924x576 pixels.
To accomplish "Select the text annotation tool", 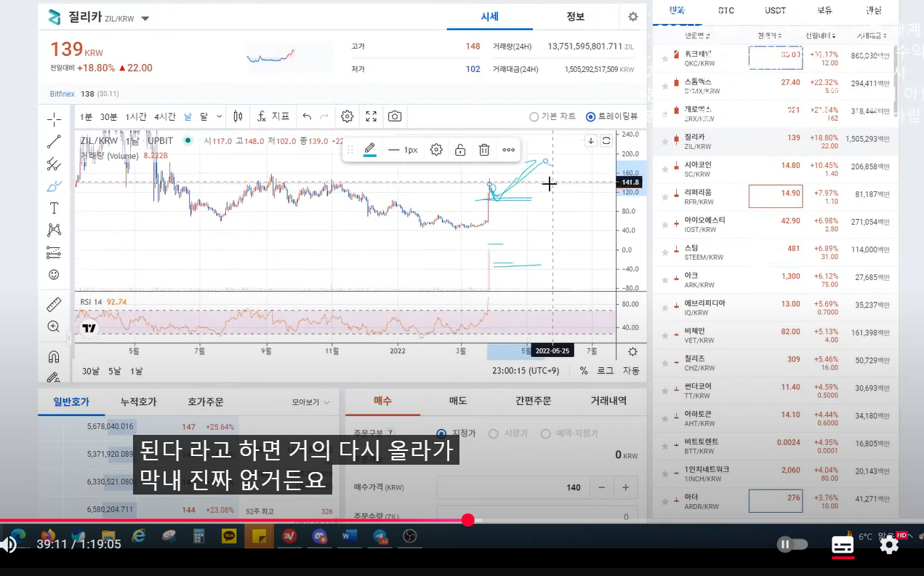I will pos(54,208).
